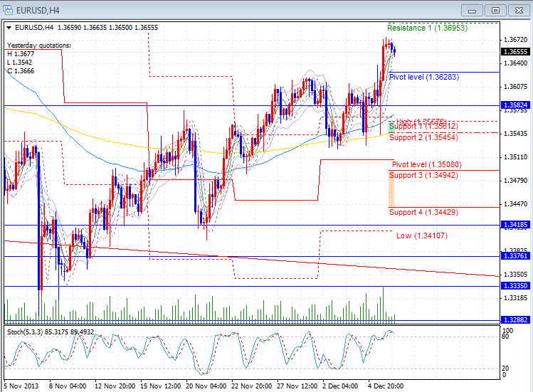Click the 1.34790 price scale value
The image size is (533, 392).
[x=515, y=181]
